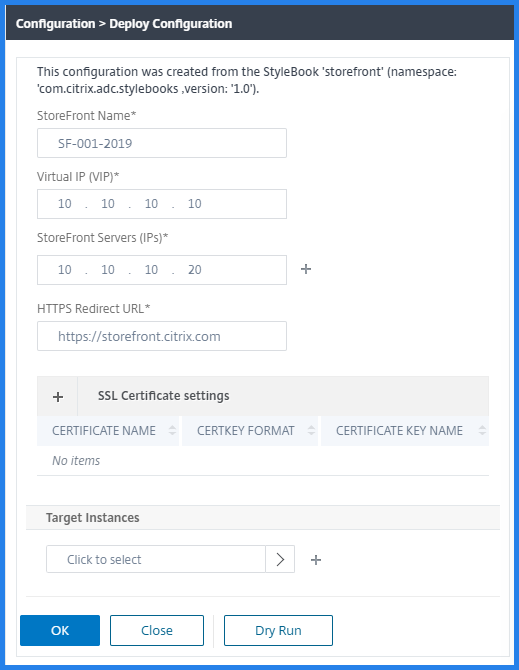Open target instance chooser arrow
This screenshot has height=670, width=519.
(280, 559)
